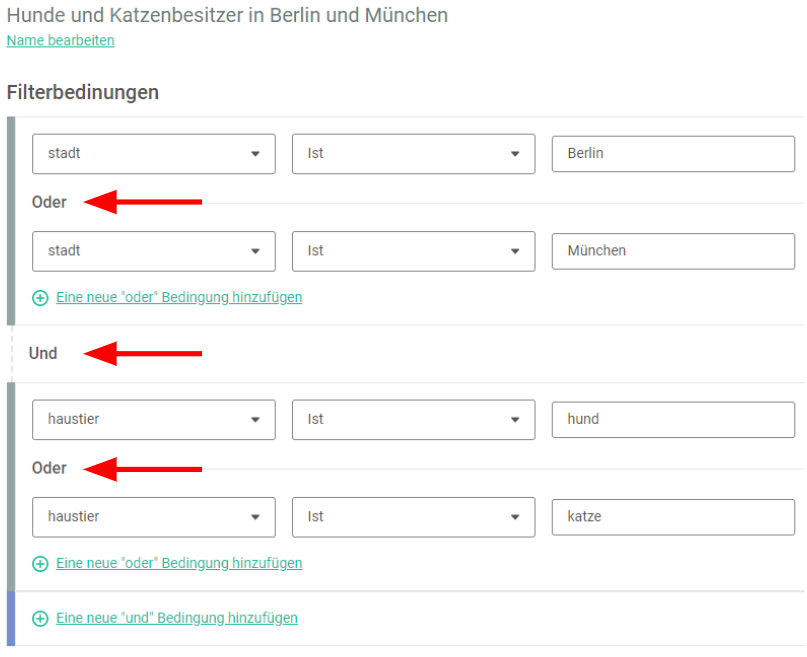The height and width of the screenshot is (657, 807).
Task: Click plus icon under katze condition
Action: (x=40, y=564)
